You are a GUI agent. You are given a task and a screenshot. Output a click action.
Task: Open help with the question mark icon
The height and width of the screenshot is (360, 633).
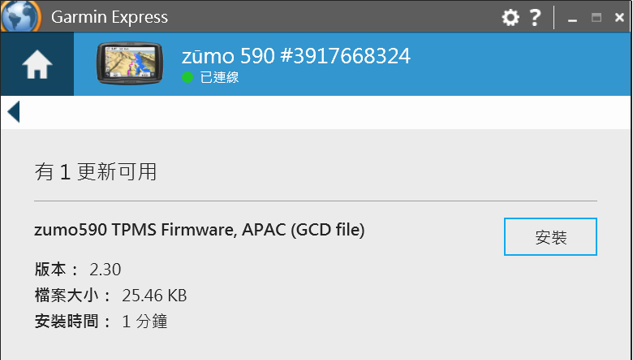(x=535, y=17)
